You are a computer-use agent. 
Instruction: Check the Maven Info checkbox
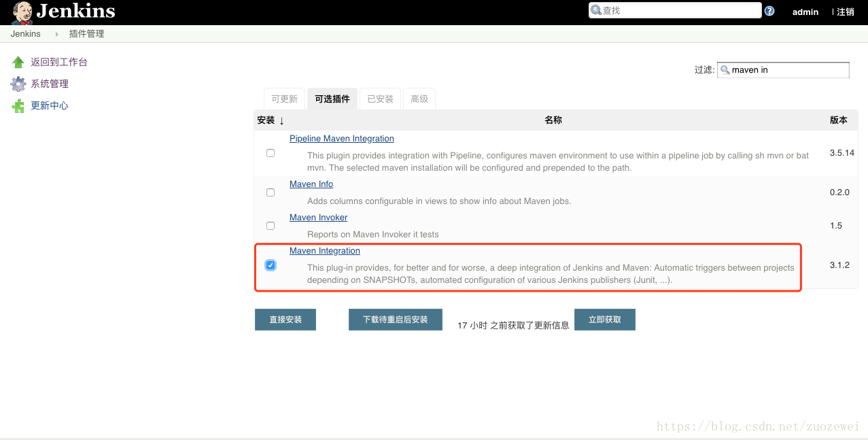click(x=271, y=192)
